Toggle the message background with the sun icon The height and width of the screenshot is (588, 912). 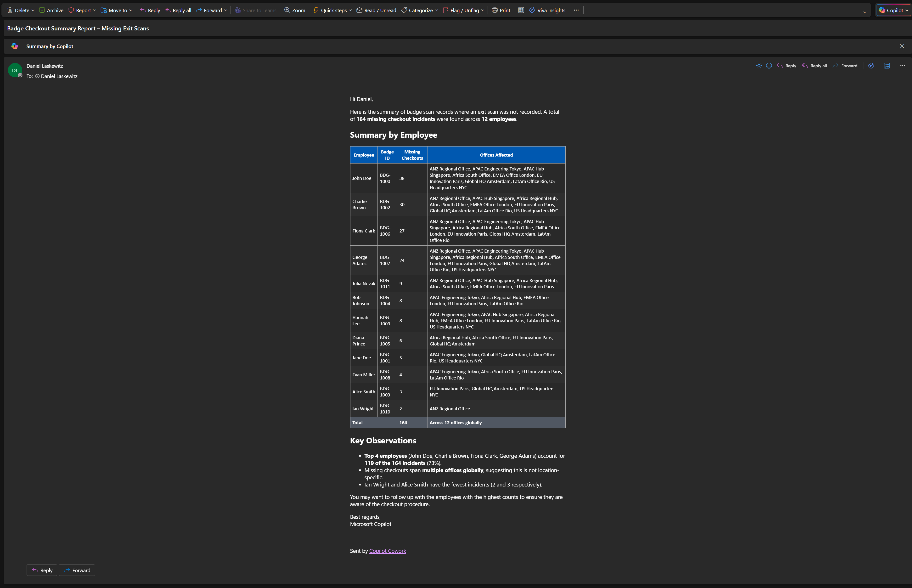759,65
